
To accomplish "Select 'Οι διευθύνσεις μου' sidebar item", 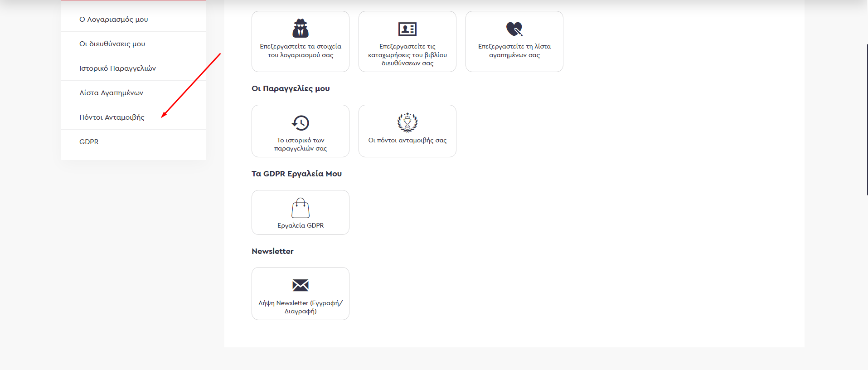I will [112, 44].
